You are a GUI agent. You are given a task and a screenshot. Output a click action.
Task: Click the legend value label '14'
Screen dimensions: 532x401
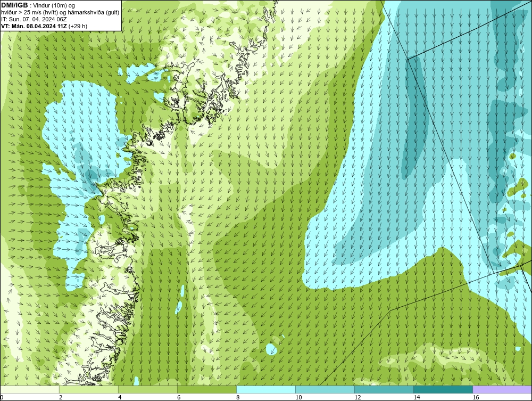coord(417,397)
